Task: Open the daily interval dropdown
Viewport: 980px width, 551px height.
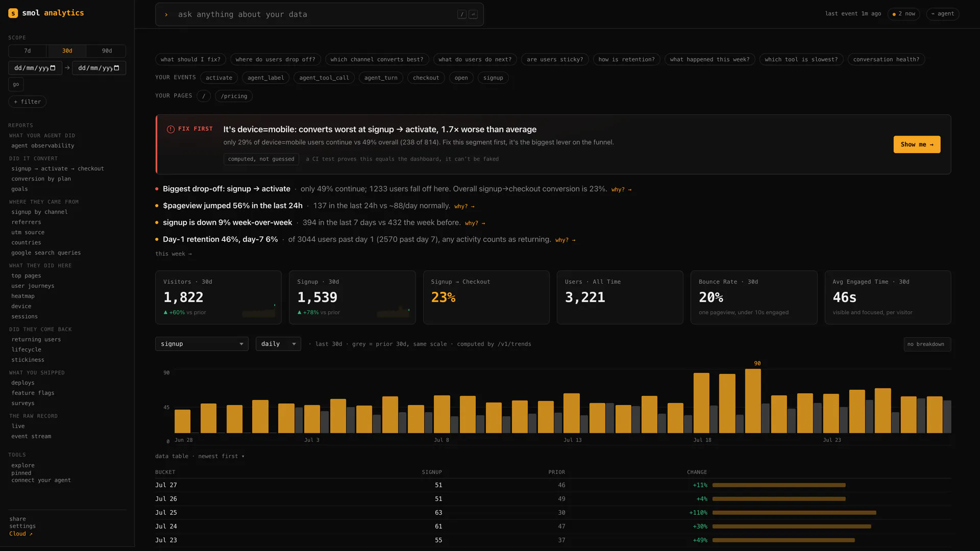Action: (x=278, y=344)
